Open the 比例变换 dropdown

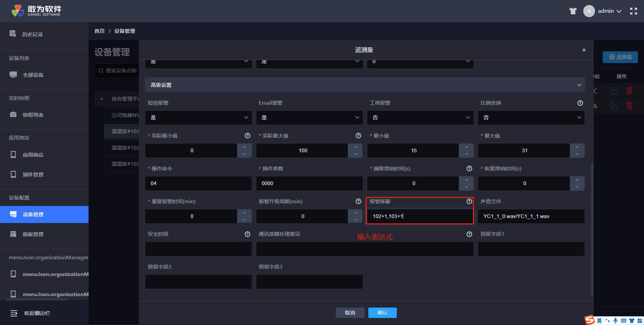pos(531,118)
